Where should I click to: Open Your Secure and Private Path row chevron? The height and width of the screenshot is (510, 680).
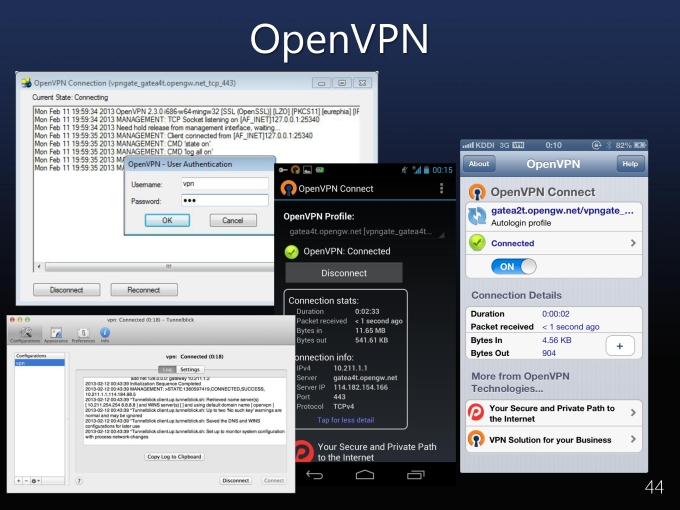[633, 412]
